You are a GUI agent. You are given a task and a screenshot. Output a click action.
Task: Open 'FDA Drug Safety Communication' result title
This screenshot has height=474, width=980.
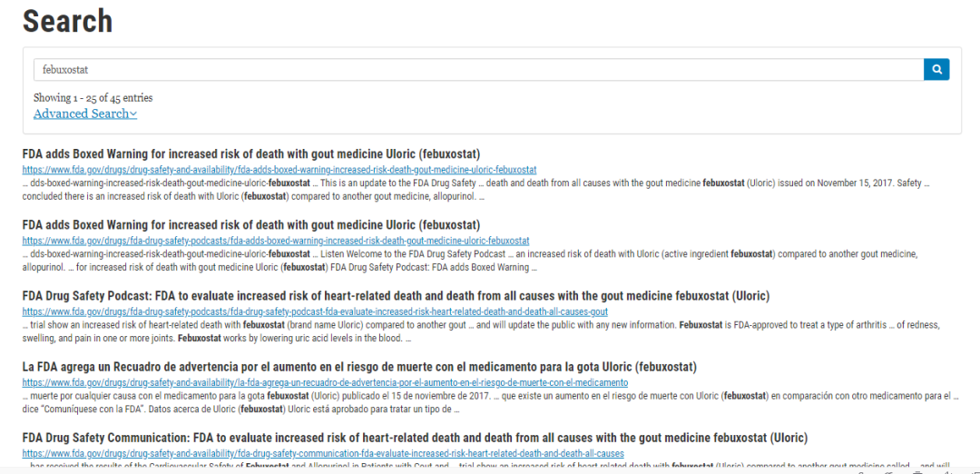[x=415, y=437]
